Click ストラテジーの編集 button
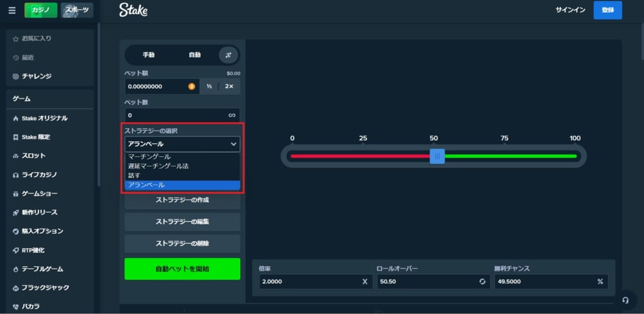The width and height of the screenshot is (644, 314). [182, 222]
